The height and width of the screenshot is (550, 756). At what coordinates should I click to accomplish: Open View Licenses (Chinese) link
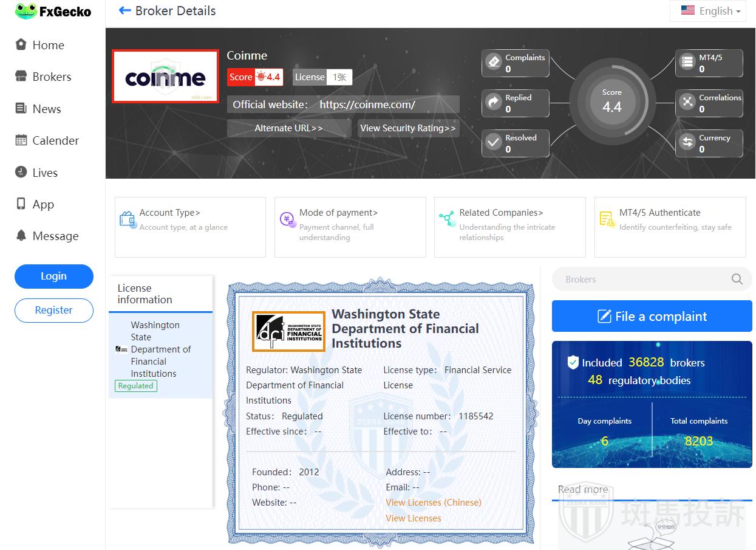tap(433, 503)
